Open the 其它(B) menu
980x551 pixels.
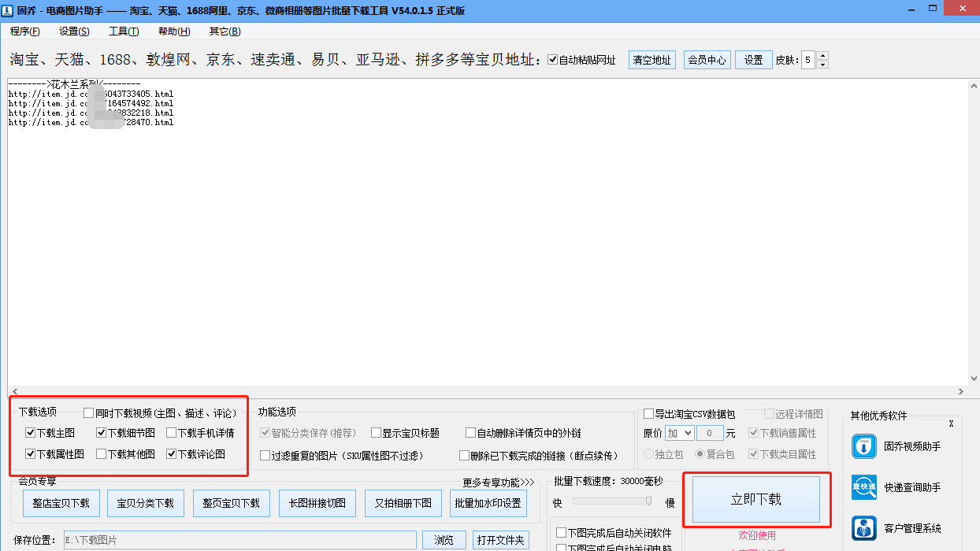225,31
